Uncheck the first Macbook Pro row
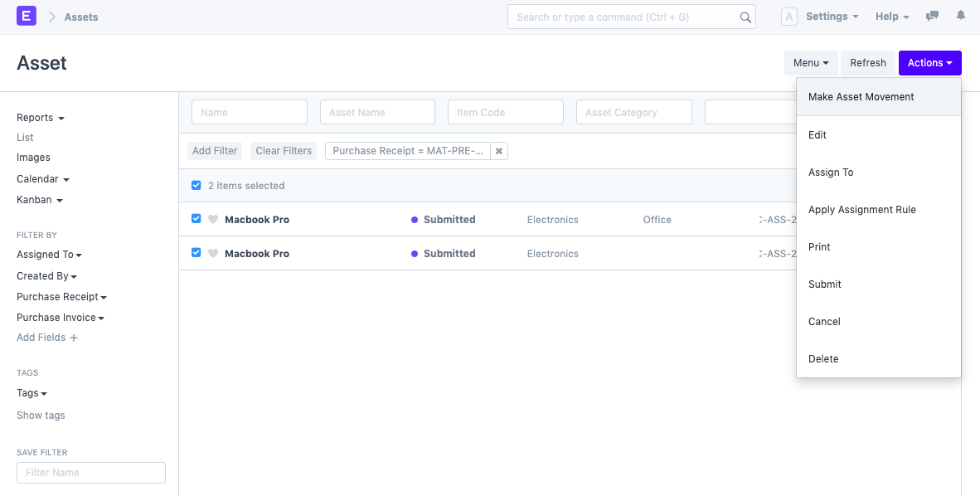The image size is (980, 496). (x=196, y=219)
